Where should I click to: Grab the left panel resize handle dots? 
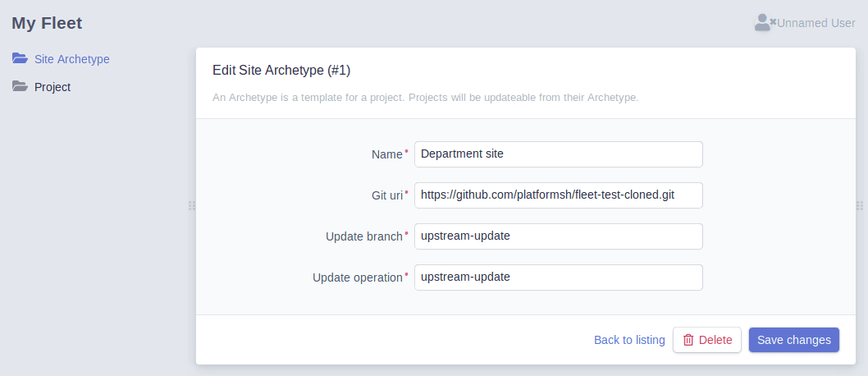coord(192,205)
